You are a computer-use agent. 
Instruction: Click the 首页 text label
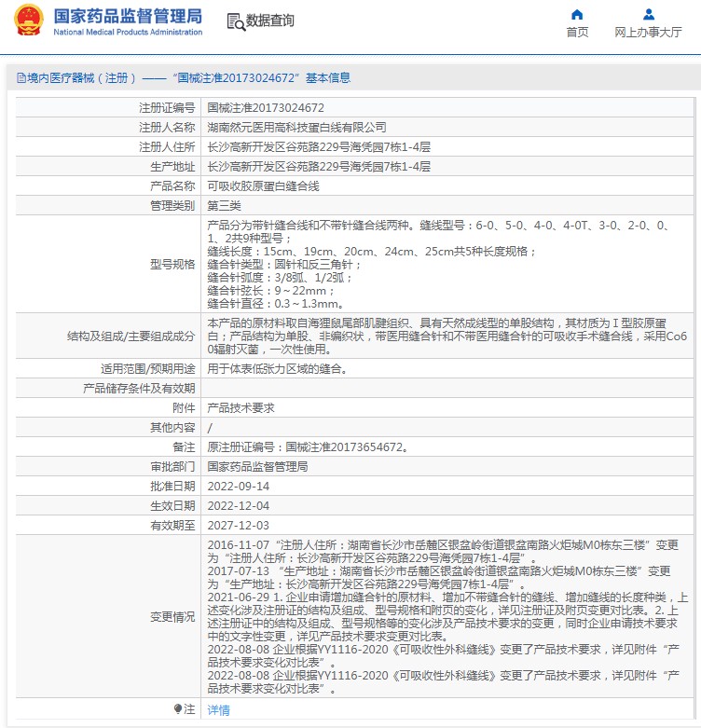click(577, 32)
